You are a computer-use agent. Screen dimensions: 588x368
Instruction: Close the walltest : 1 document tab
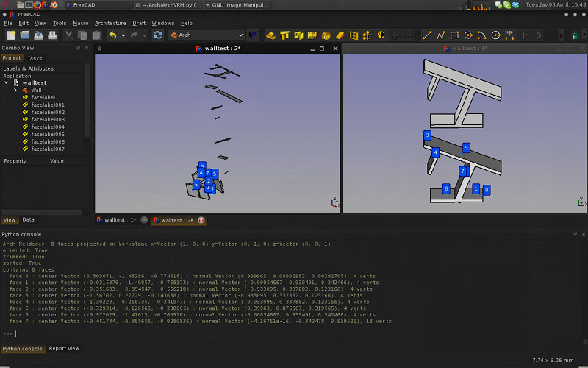[144, 220]
